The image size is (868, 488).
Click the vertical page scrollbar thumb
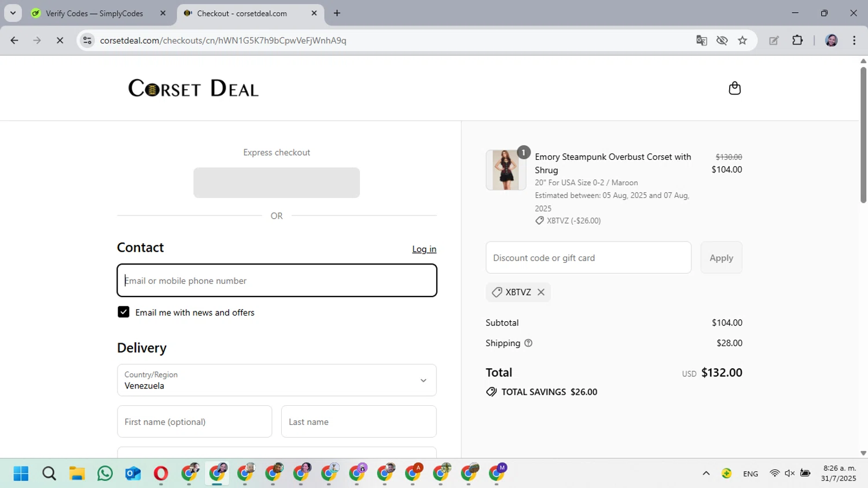[863, 135]
